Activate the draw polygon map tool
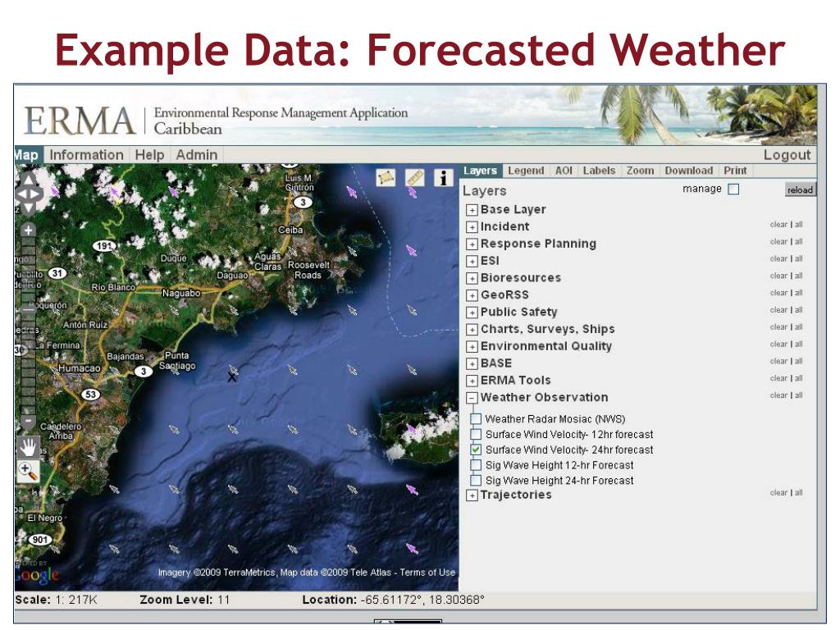 [x=386, y=178]
